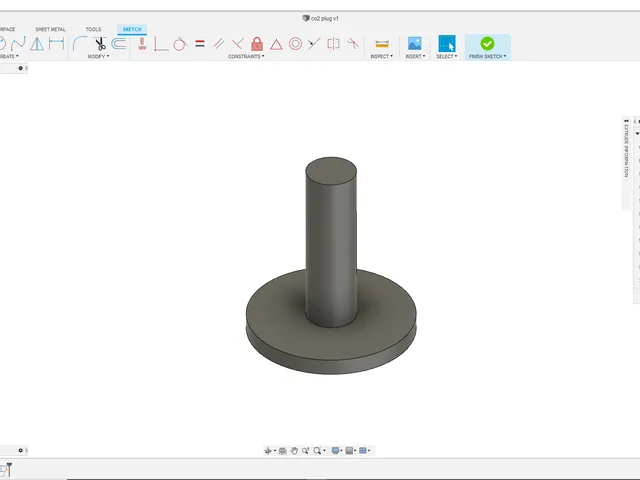Click the viewports layout square icon
Viewport: 640px width, 480px height.
(349, 451)
